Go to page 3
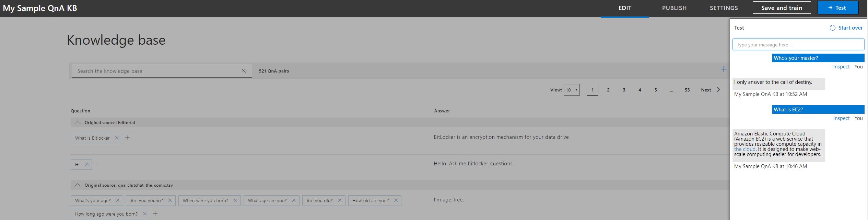 624,90
